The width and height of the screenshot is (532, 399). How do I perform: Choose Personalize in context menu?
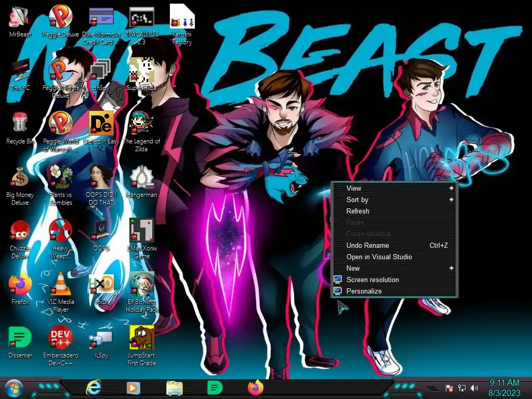coord(394,291)
